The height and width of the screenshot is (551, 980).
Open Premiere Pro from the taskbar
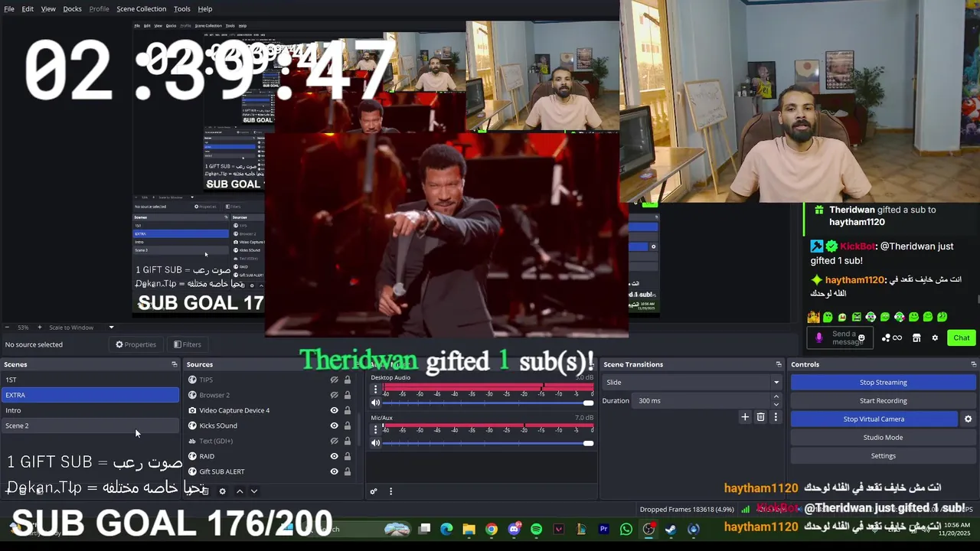[x=603, y=529]
